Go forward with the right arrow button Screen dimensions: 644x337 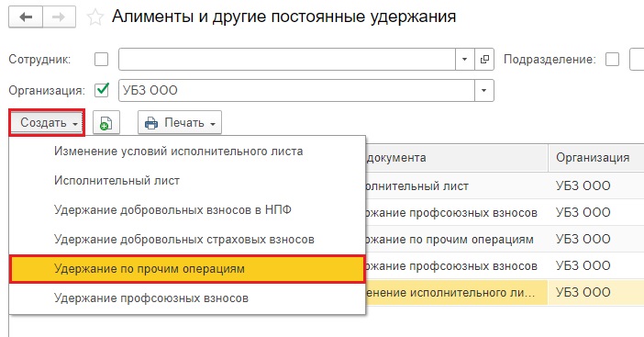(x=59, y=17)
